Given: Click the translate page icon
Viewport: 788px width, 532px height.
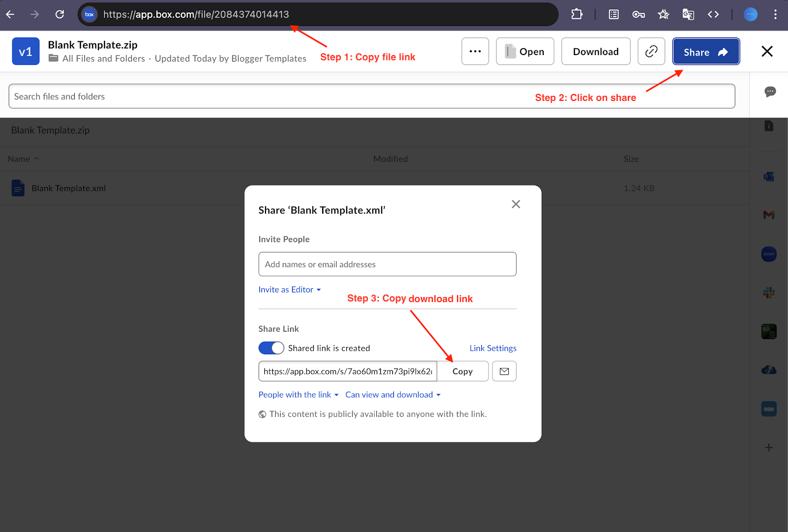Looking at the screenshot, I should [x=689, y=14].
